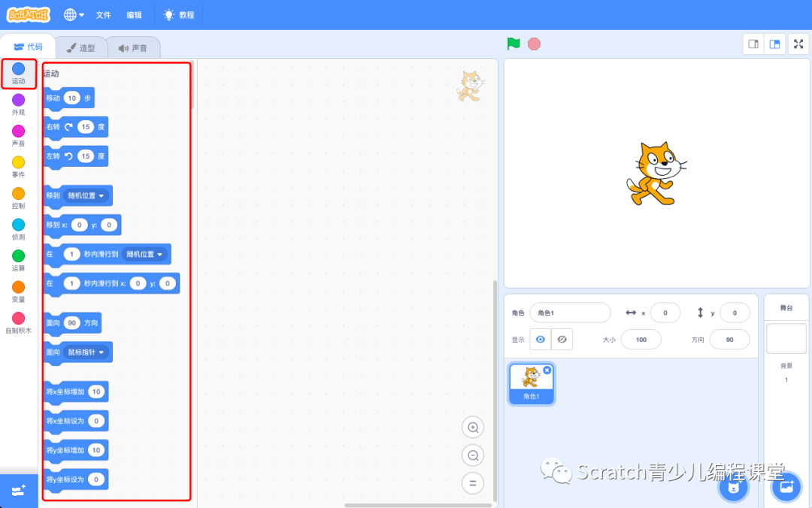Select the 运动 motion category

click(18, 74)
